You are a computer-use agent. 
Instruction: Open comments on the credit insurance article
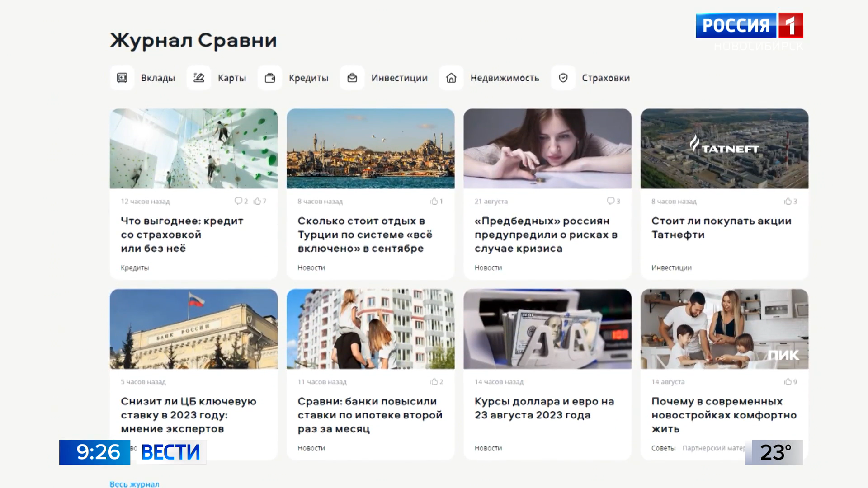pyautogui.click(x=238, y=201)
